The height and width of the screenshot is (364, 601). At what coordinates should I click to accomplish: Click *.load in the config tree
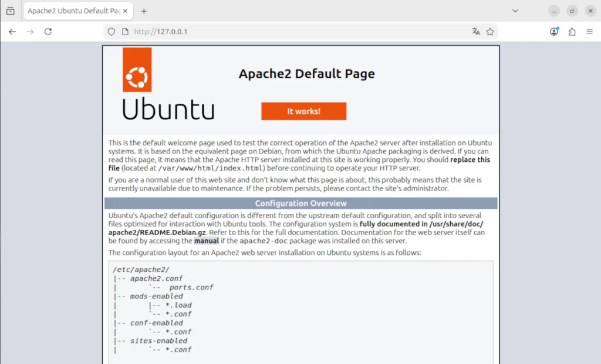tap(178, 305)
